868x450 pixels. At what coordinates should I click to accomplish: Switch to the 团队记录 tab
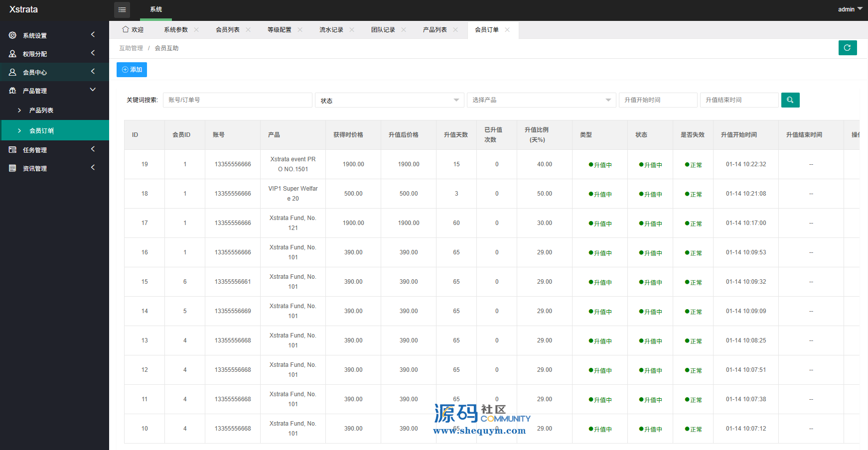[x=383, y=30]
